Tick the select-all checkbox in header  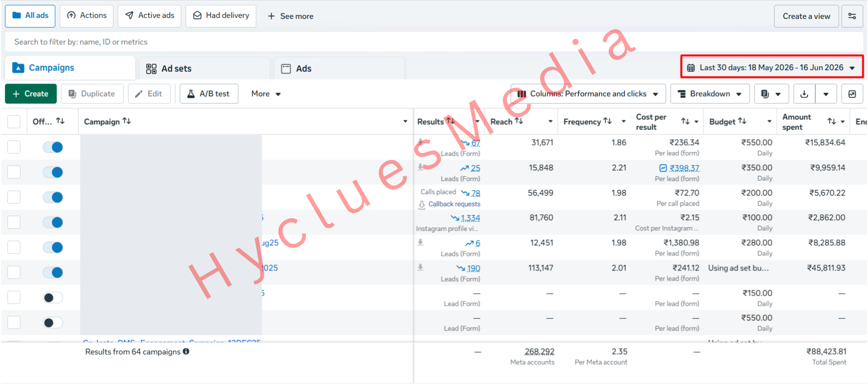click(x=14, y=122)
